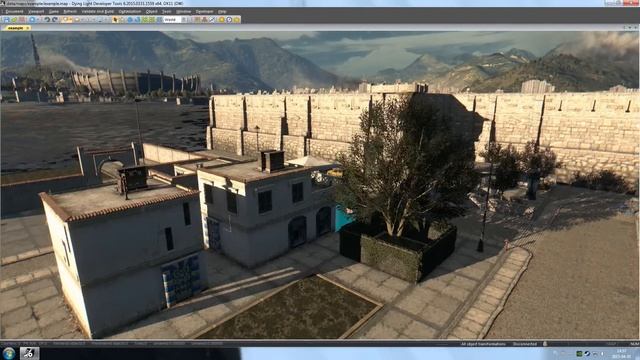Click the developer tools taskbar icon
The height and width of the screenshot is (360, 640).
click(29, 353)
